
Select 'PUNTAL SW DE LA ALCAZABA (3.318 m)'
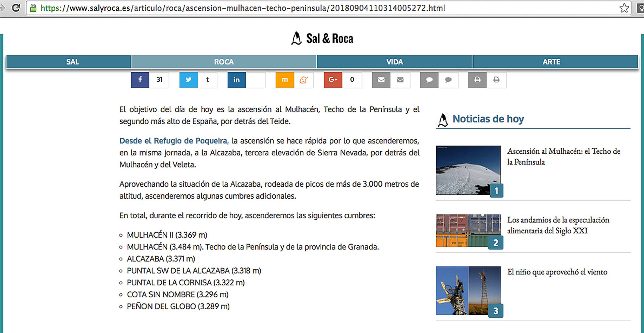(194, 271)
